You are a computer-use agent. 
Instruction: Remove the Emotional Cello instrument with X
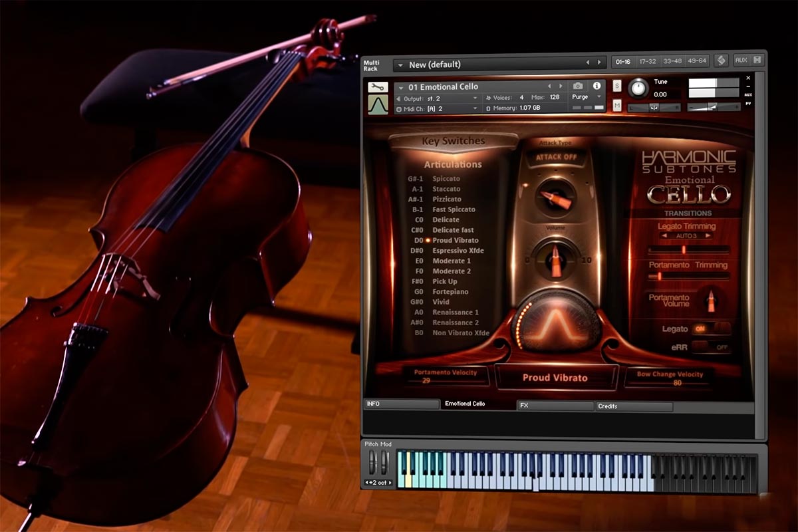coord(748,78)
